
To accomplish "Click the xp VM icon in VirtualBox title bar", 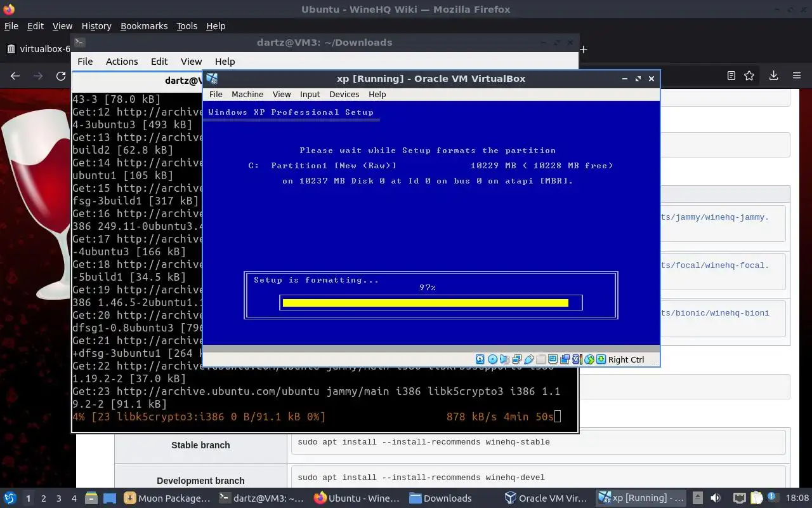I will [x=212, y=79].
